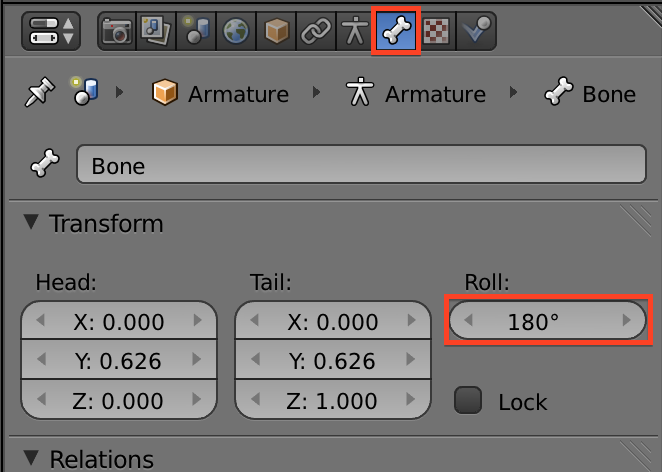Expand the Relations panel triangle
Image resolution: width=662 pixels, height=472 pixels.
pyautogui.click(x=32, y=459)
